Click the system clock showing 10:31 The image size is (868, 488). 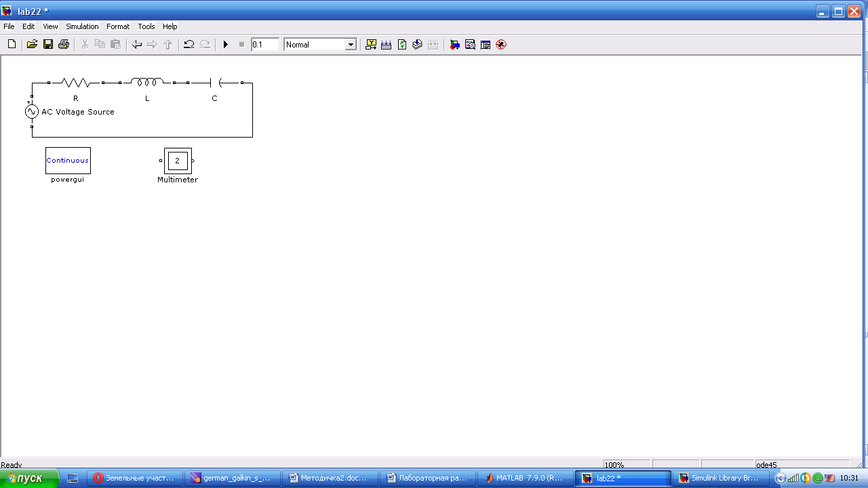[x=849, y=478]
